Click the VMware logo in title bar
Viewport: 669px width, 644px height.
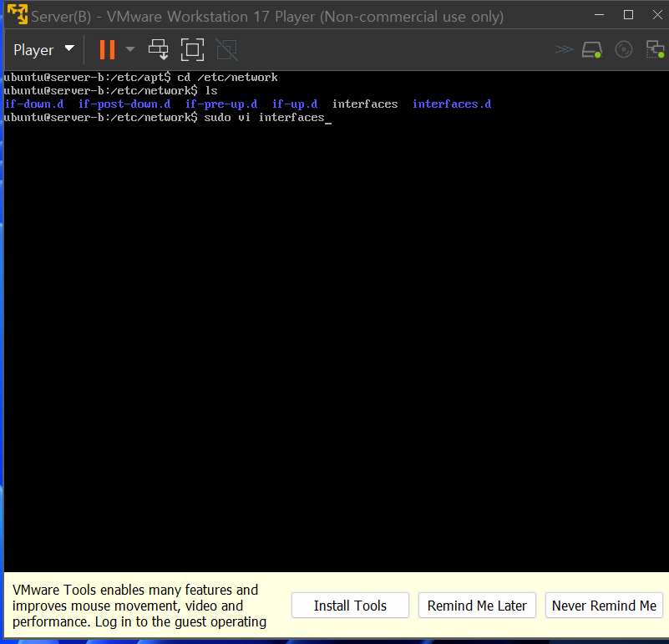point(18,14)
